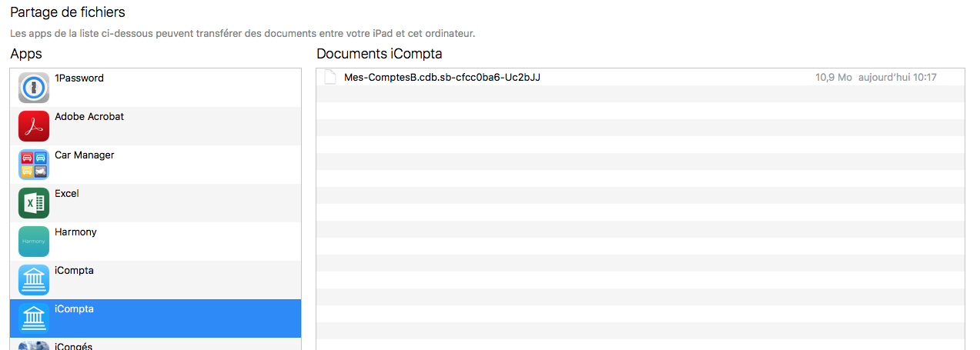
Task: Click the Adobe Acrobat red icon
Action: 34,126
